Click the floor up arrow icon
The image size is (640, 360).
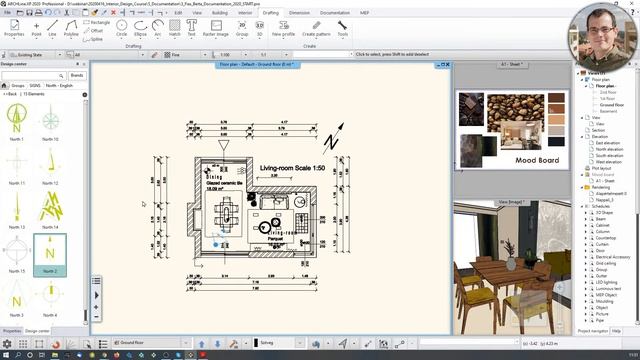point(202,344)
